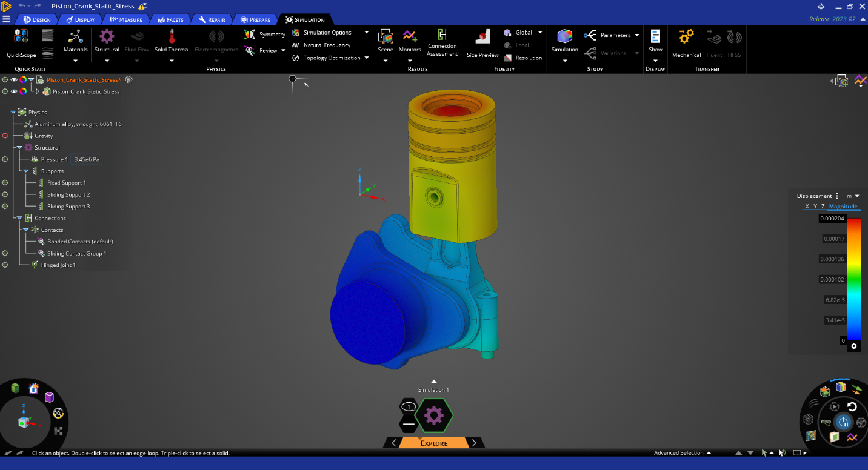Edit the Pressure 1 value field
868x470 pixels.
(87, 159)
